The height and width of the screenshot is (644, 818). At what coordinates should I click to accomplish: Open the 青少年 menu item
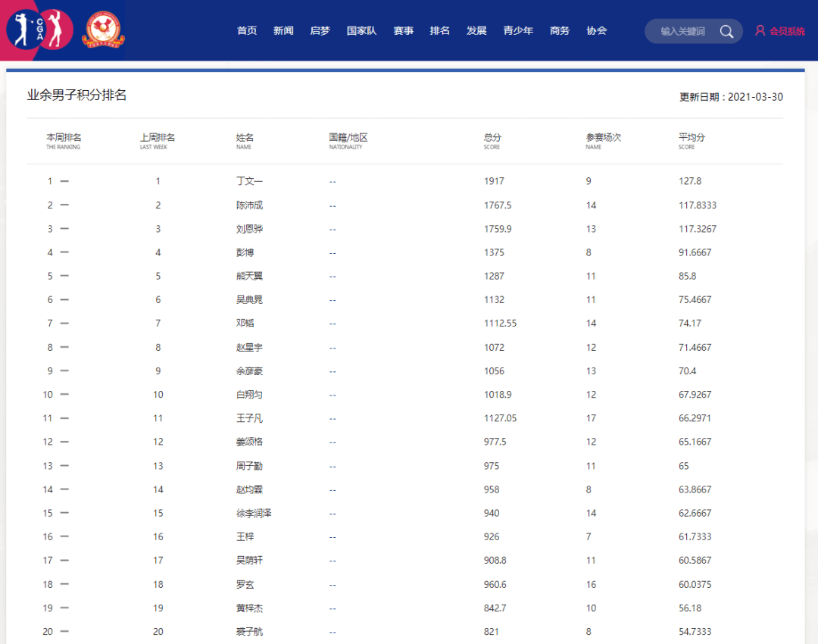click(518, 31)
